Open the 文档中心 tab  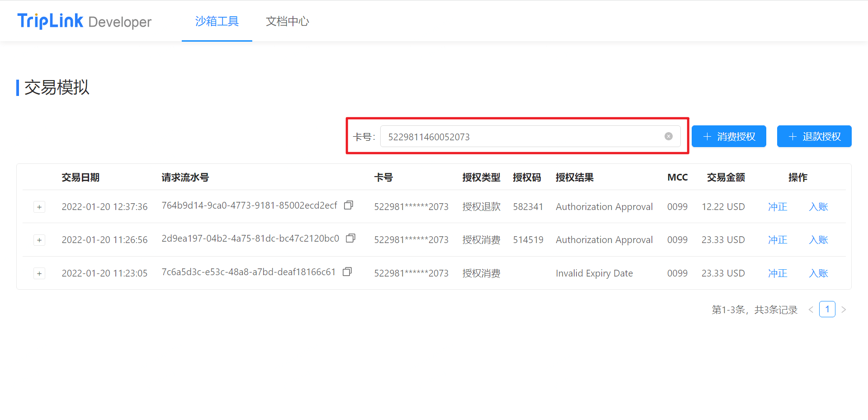click(x=287, y=21)
